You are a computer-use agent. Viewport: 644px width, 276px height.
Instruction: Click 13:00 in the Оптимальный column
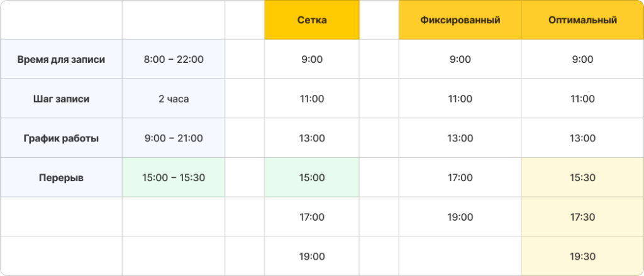coord(582,138)
